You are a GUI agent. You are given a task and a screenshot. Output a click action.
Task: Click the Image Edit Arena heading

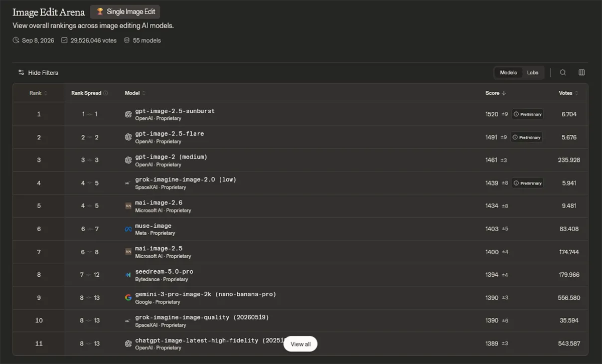click(x=49, y=13)
